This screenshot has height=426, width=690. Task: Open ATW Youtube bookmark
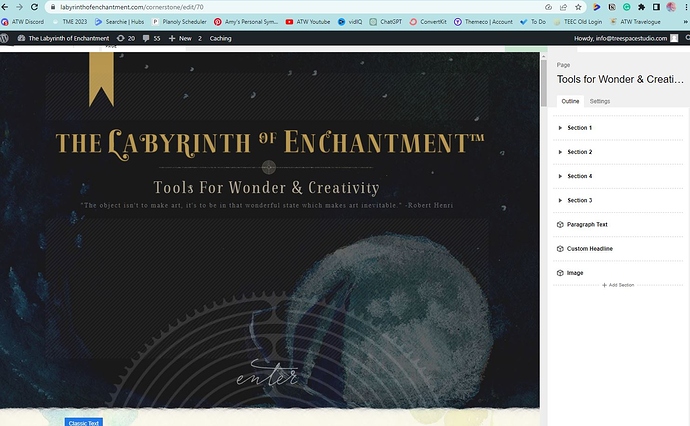tap(308, 22)
